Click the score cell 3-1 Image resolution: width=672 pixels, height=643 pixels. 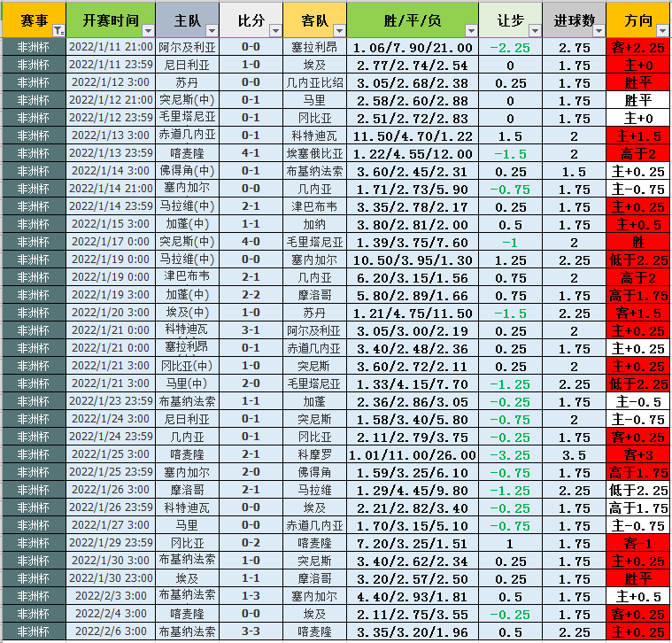251,330
